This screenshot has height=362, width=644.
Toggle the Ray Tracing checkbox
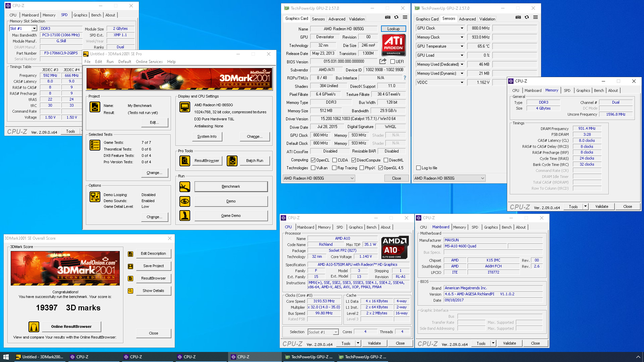tap(334, 168)
